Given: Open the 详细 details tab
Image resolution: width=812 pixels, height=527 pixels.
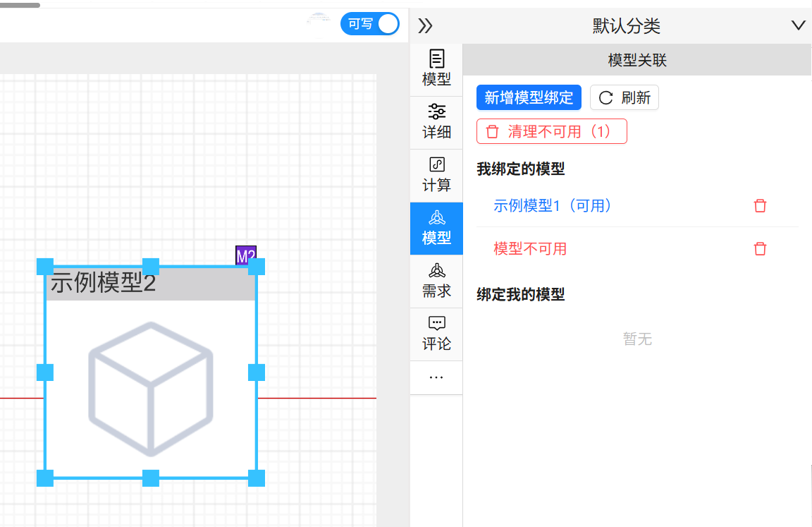Looking at the screenshot, I should click(x=436, y=122).
